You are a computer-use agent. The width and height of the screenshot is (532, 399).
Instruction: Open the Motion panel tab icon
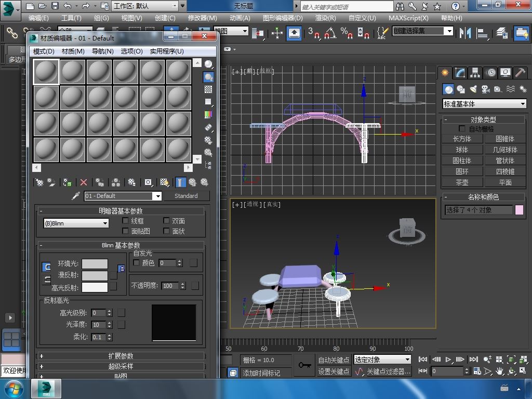[490, 72]
